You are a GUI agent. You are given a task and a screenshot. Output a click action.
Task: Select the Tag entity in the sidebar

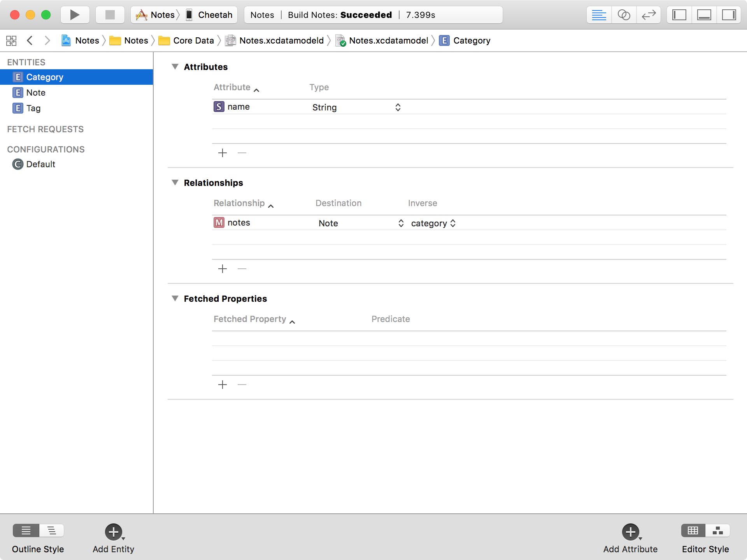(33, 108)
